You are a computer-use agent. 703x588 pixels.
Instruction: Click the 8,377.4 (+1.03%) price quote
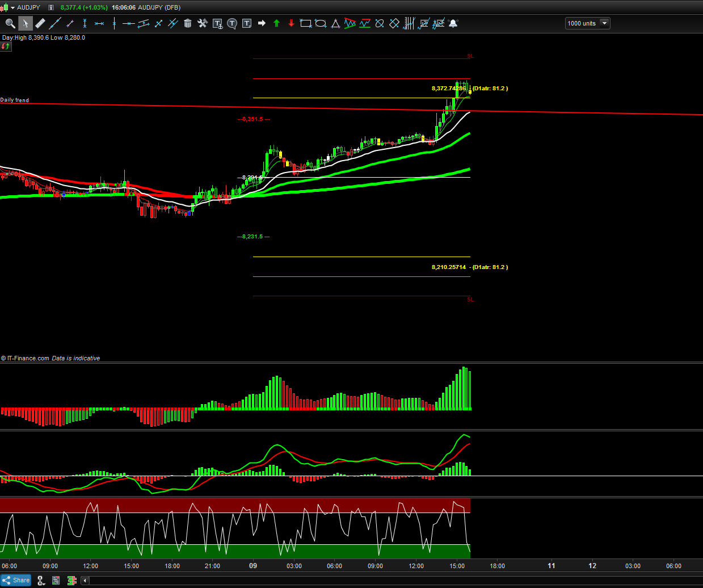pos(84,7)
